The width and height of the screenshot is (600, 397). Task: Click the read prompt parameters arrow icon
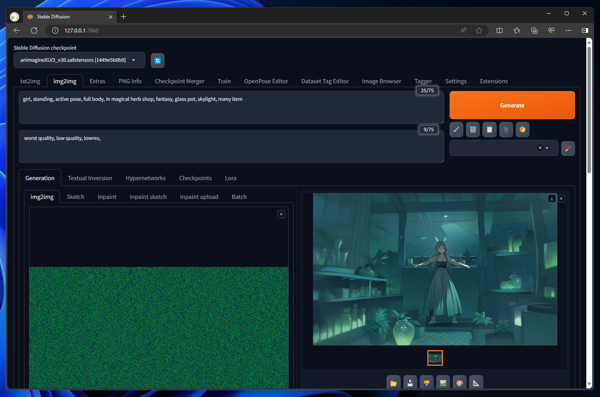(456, 130)
